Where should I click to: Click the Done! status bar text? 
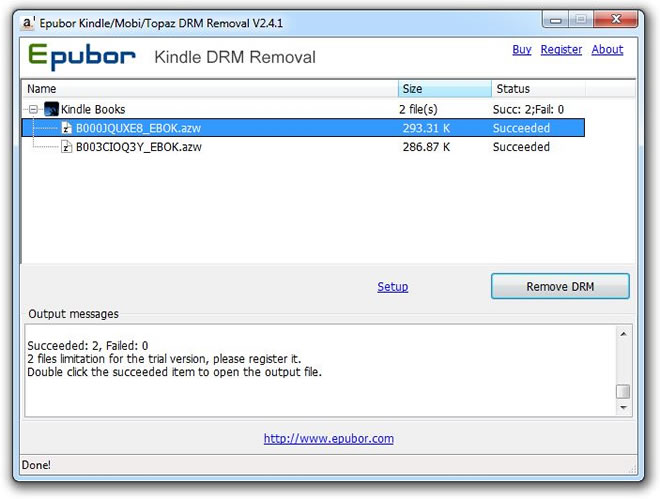coord(36,465)
